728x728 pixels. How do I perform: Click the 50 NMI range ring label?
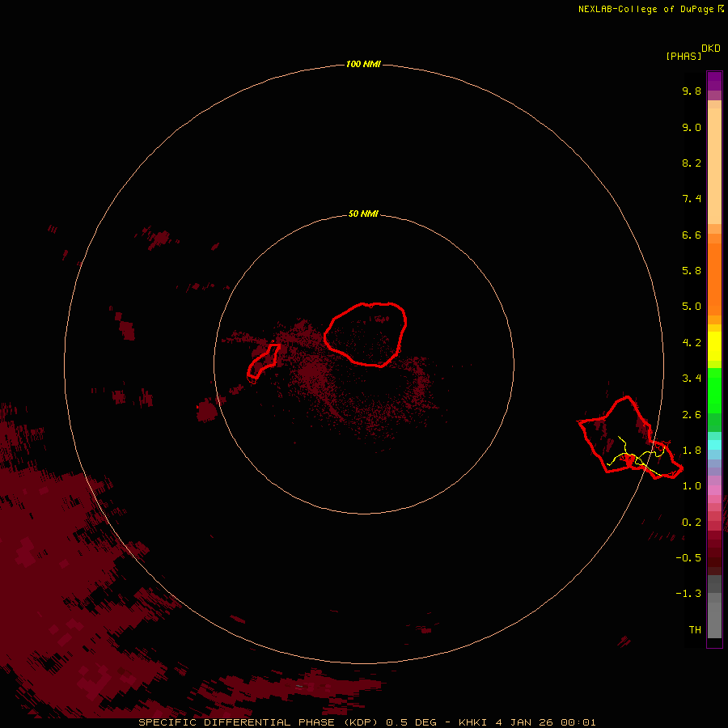coord(363,214)
